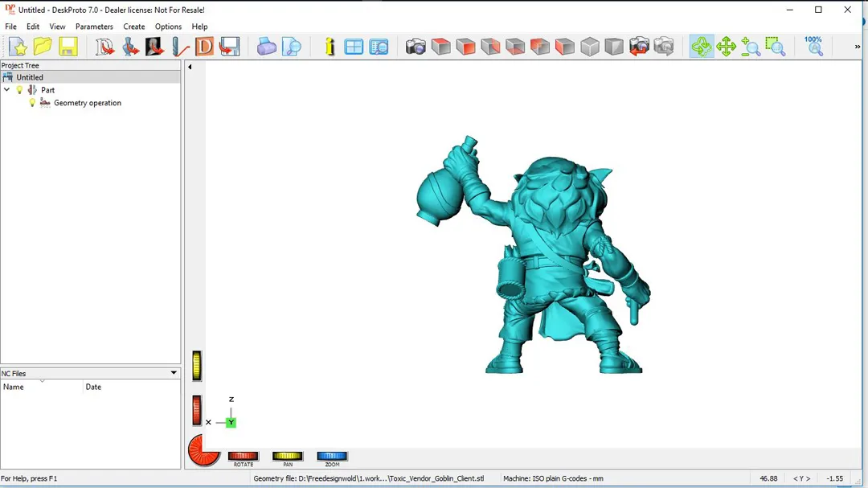Click the New Project icon in toolbar

[18, 47]
